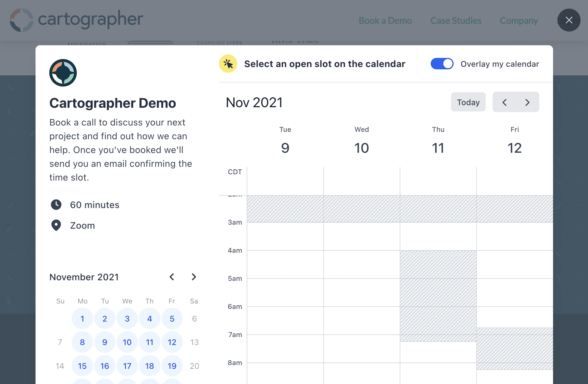Select Thursday November 11 date
The width and height of the screenshot is (588, 384).
[149, 342]
